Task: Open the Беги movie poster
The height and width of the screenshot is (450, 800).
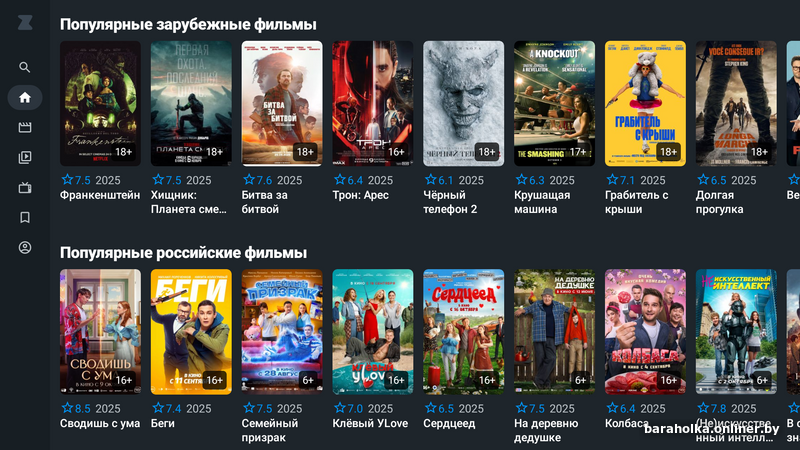Action: [191, 332]
